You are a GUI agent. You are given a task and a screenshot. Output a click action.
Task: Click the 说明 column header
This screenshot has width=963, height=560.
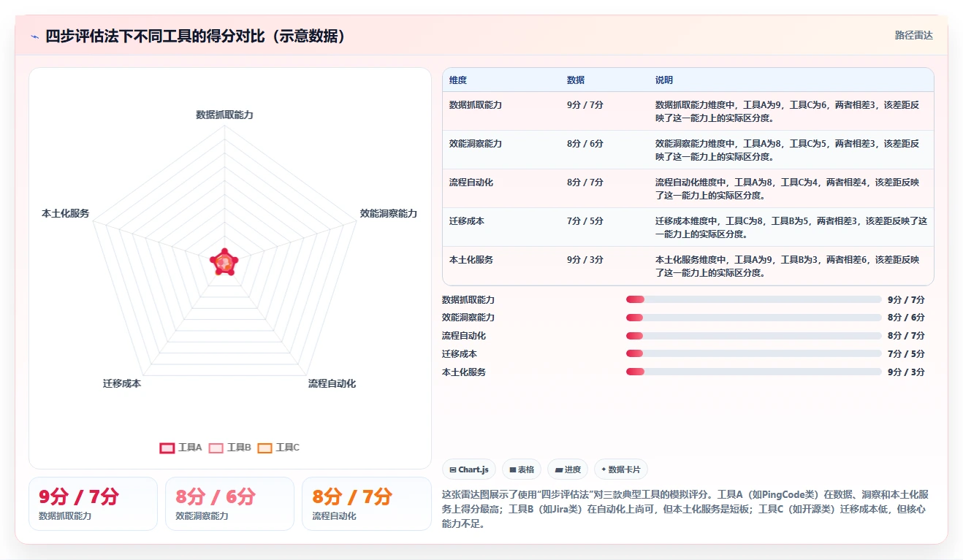tap(664, 80)
